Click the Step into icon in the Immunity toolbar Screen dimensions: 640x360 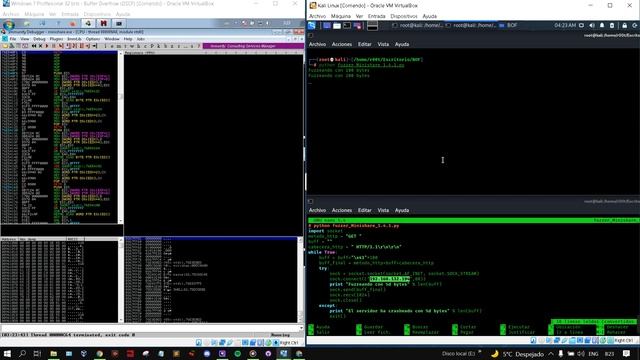[60, 46]
